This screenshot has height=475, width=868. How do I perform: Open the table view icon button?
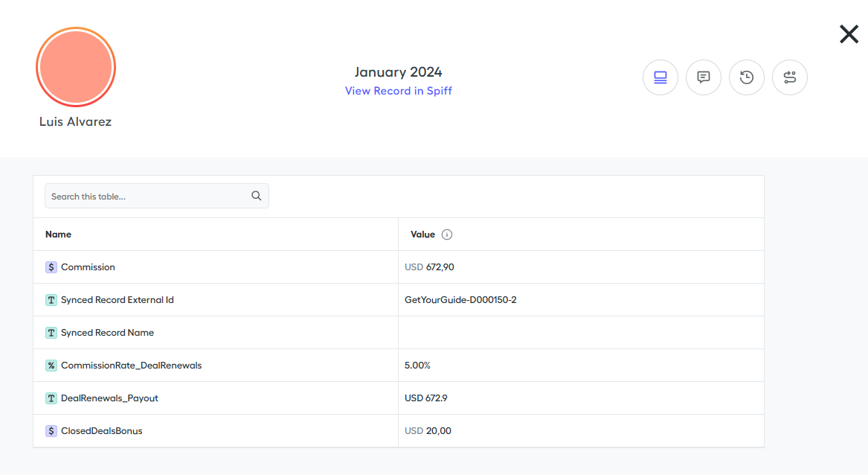pos(660,77)
